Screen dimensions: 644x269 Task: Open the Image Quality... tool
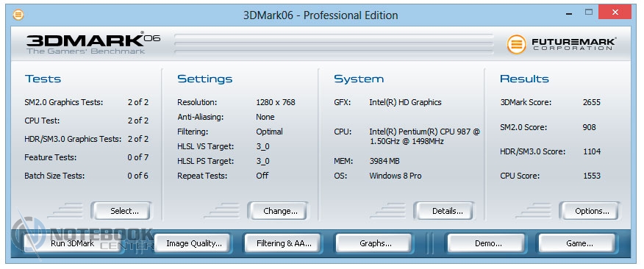point(194,243)
